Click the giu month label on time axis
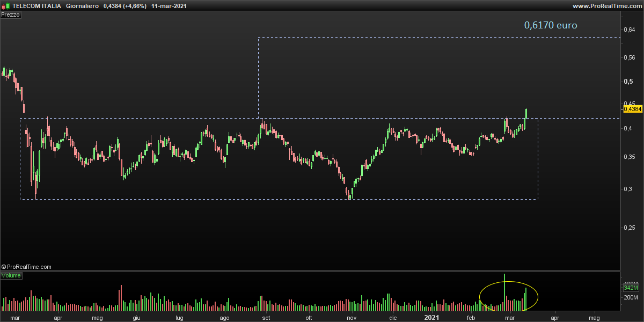644x322 pixels. coord(136,318)
